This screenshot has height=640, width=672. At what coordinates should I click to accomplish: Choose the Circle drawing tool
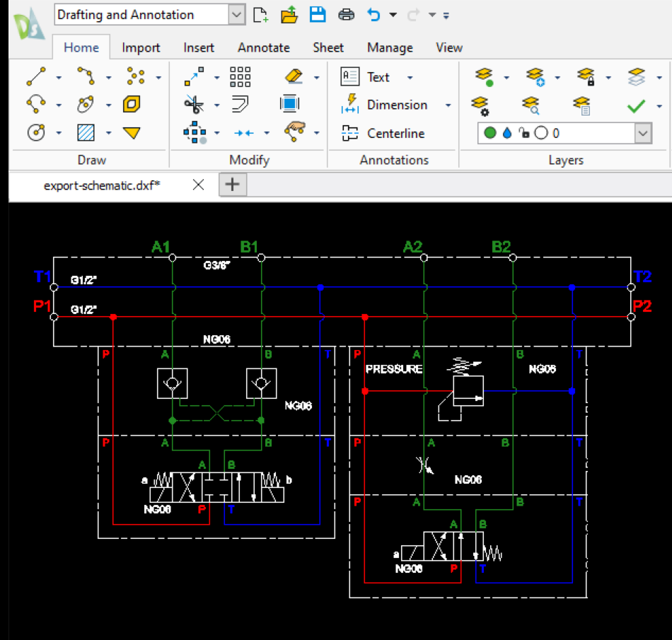click(36, 132)
